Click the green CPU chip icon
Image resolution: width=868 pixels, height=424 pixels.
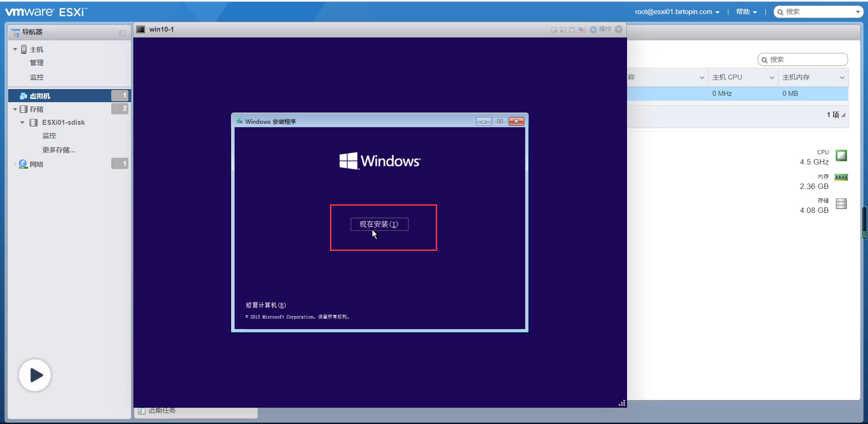click(x=841, y=155)
